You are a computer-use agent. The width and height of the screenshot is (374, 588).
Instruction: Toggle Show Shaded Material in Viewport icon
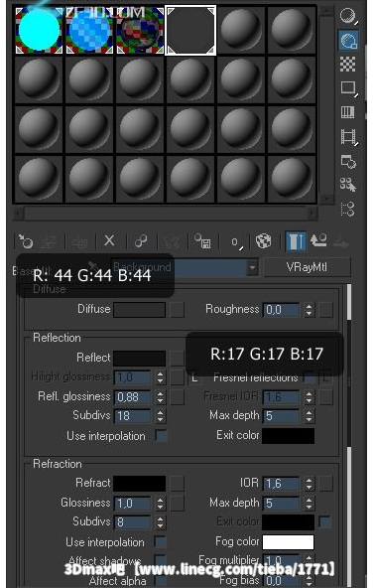point(264,241)
